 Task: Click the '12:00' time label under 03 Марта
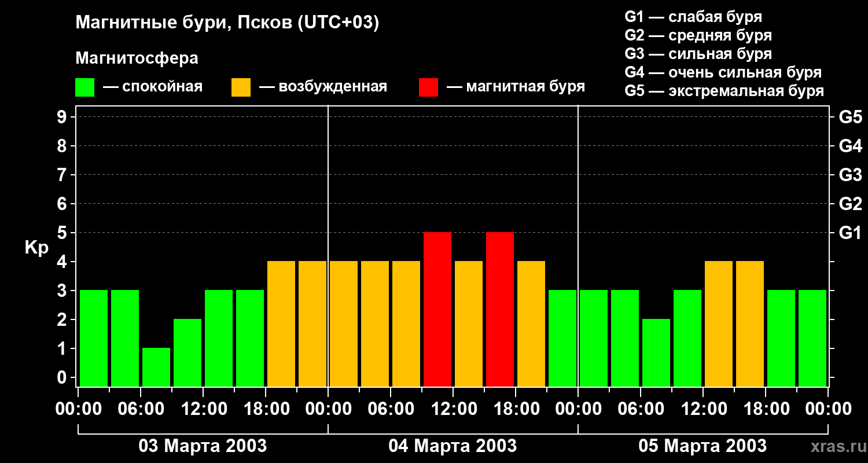(203, 409)
